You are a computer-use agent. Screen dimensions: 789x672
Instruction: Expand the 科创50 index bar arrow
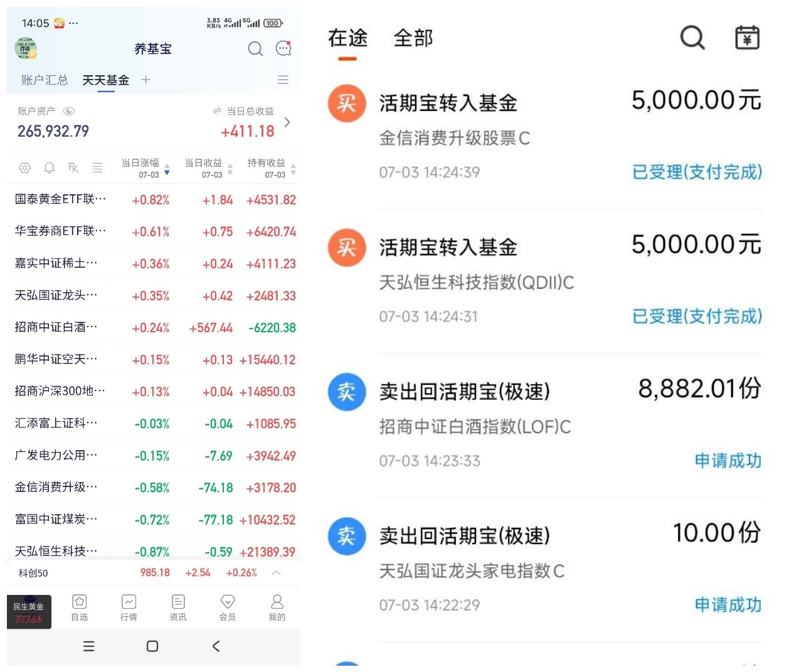pyautogui.click(x=276, y=572)
